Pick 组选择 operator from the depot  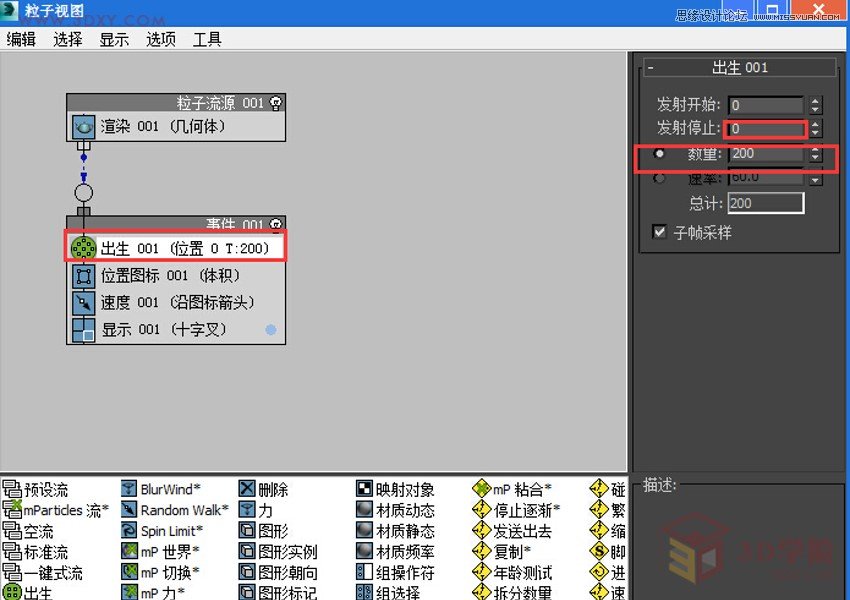(389, 592)
